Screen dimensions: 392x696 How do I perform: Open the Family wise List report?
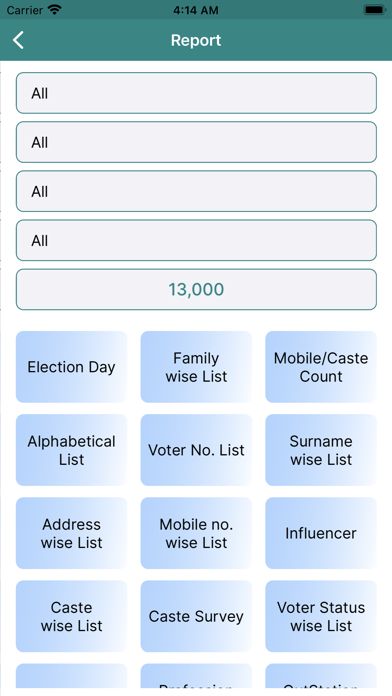[x=196, y=367]
